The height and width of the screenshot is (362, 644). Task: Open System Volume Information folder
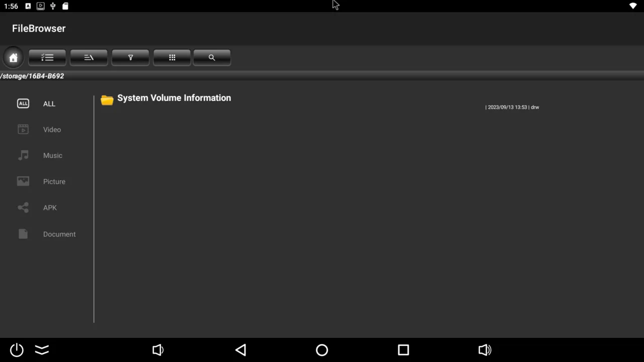click(174, 98)
